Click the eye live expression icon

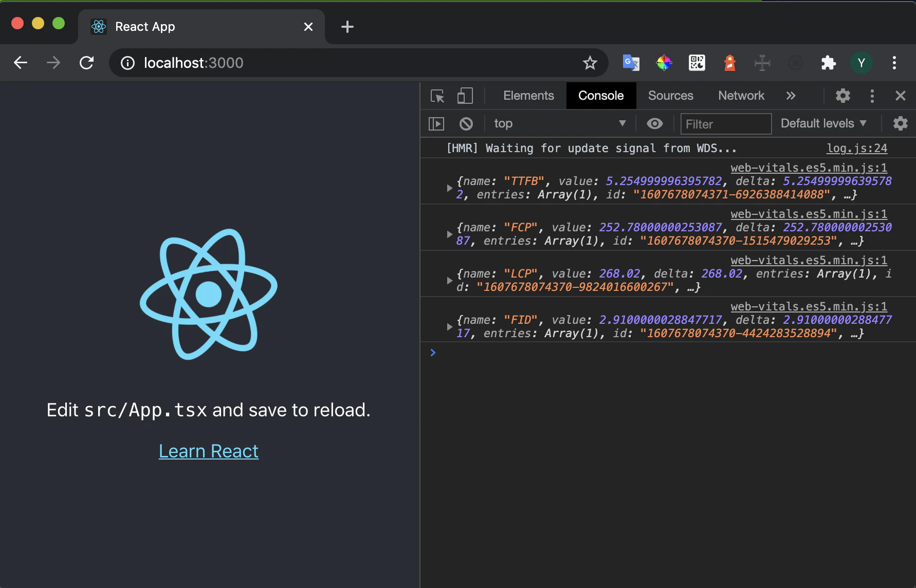(x=654, y=124)
